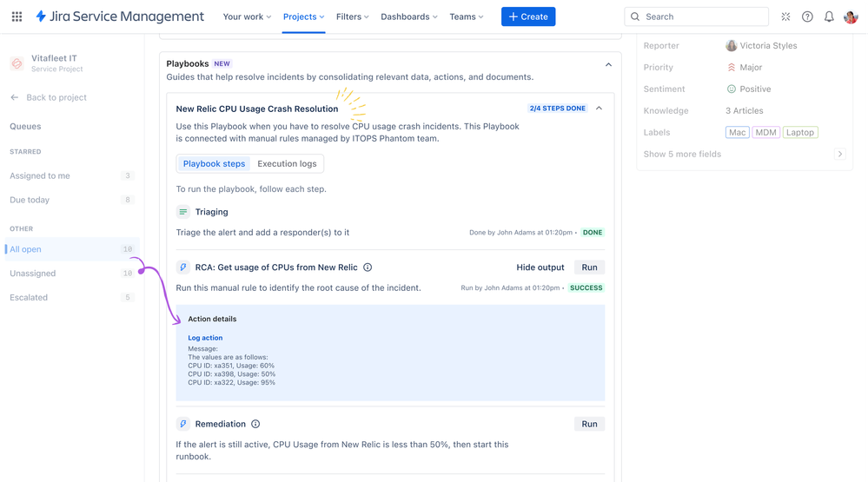The width and height of the screenshot is (868, 482).
Task: Show info for RCA Get usage step
Action: 368,267
